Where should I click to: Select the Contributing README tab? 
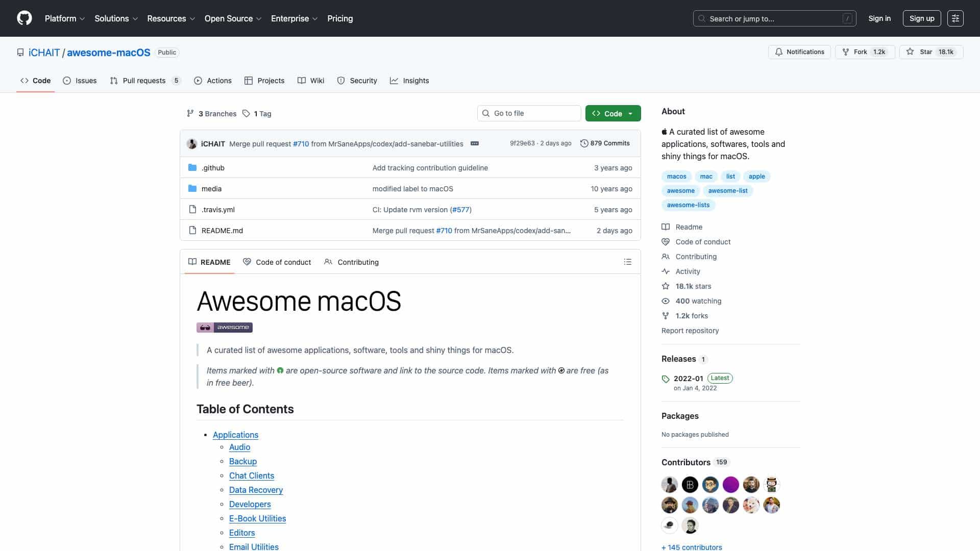351,262
